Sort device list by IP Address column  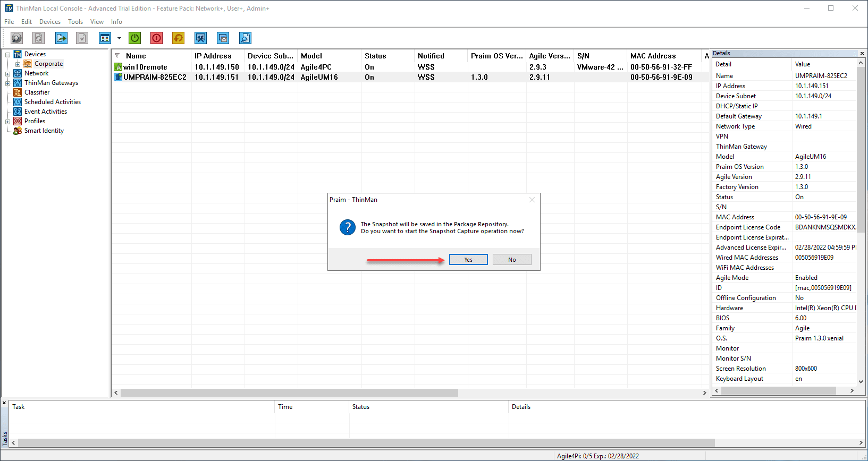(218, 56)
